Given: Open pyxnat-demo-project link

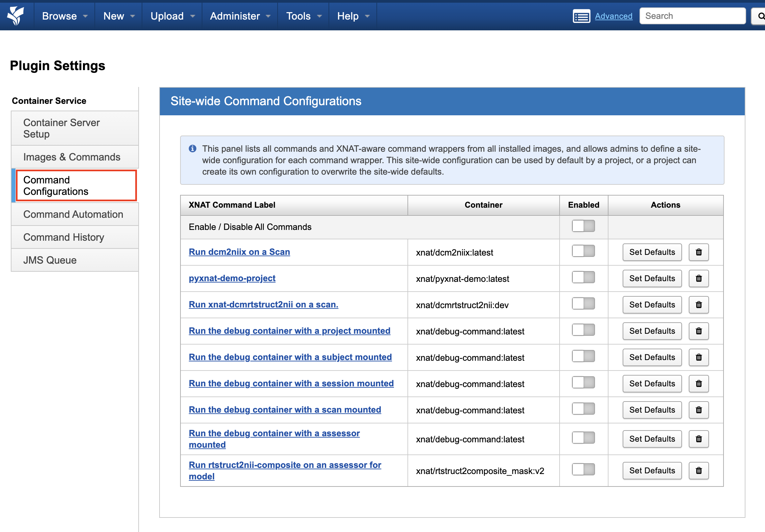Looking at the screenshot, I should (x=232, y=278).
